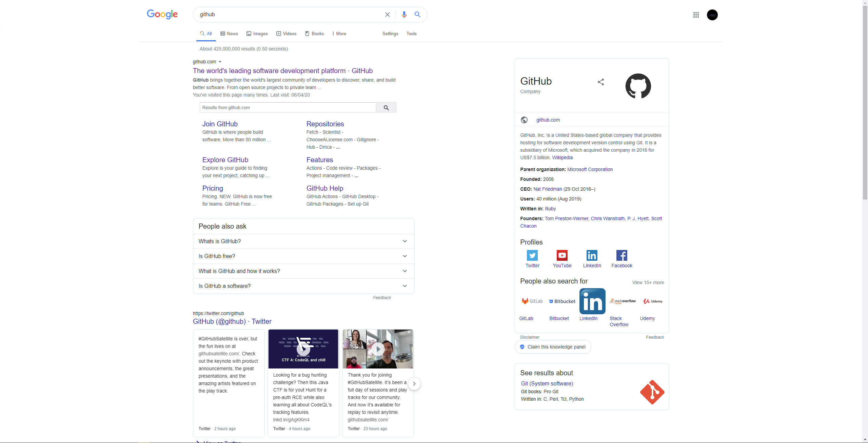Click the GitHub YouTube profile icon
The height and width of the screenshot is (443, 868).
click(561, 255)
